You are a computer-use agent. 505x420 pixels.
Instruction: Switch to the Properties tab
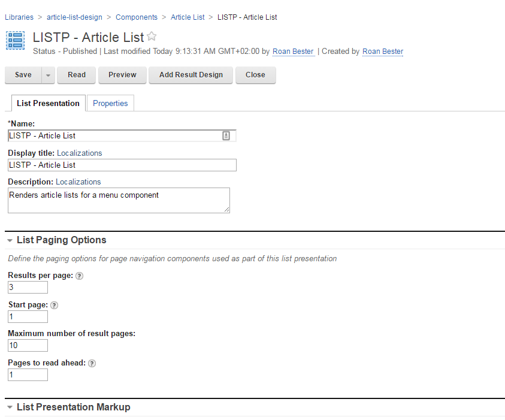(x=110, y=104)
